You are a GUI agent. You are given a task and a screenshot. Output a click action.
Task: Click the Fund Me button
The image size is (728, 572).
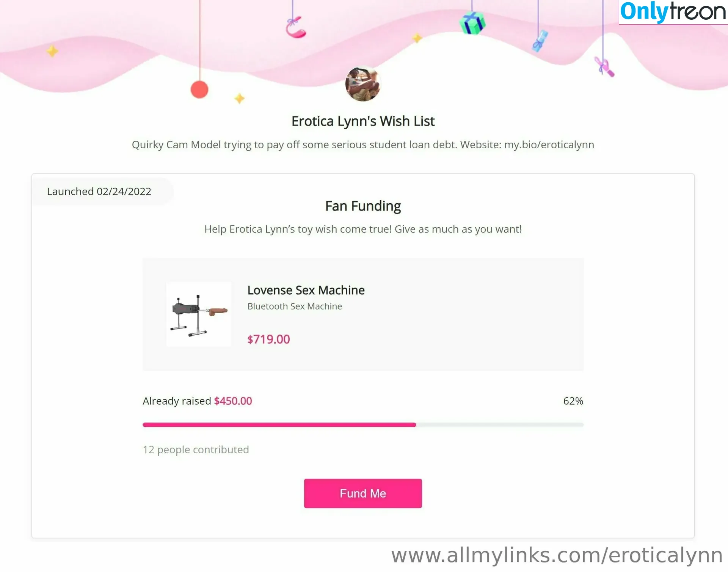tap(363, 493)
